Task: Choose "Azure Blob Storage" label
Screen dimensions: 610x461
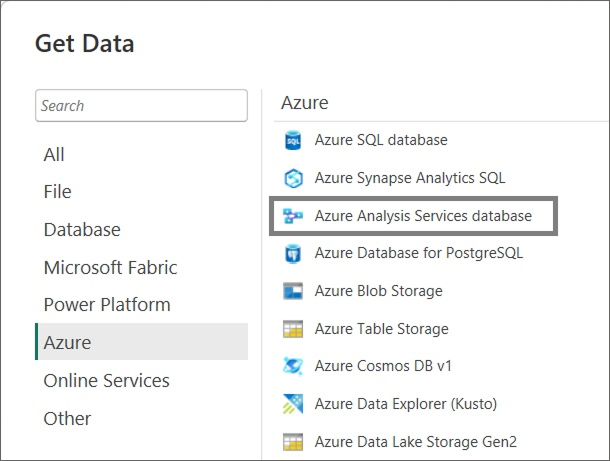Action: coord(379,291)
